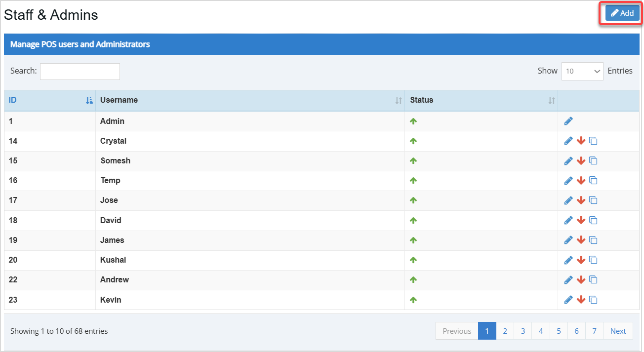Click inside the Search input field

coord(80,71)
